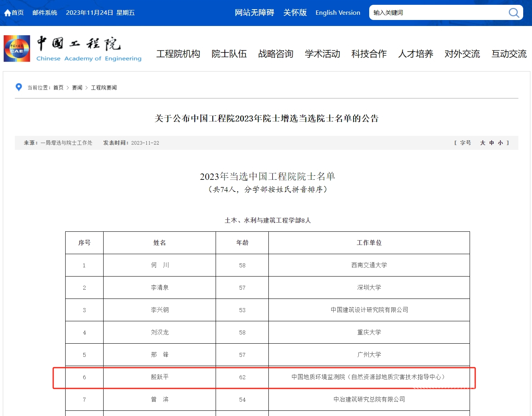532x416 pixels.
Task: Switch to English Version
Action: [x=338, y=13]
